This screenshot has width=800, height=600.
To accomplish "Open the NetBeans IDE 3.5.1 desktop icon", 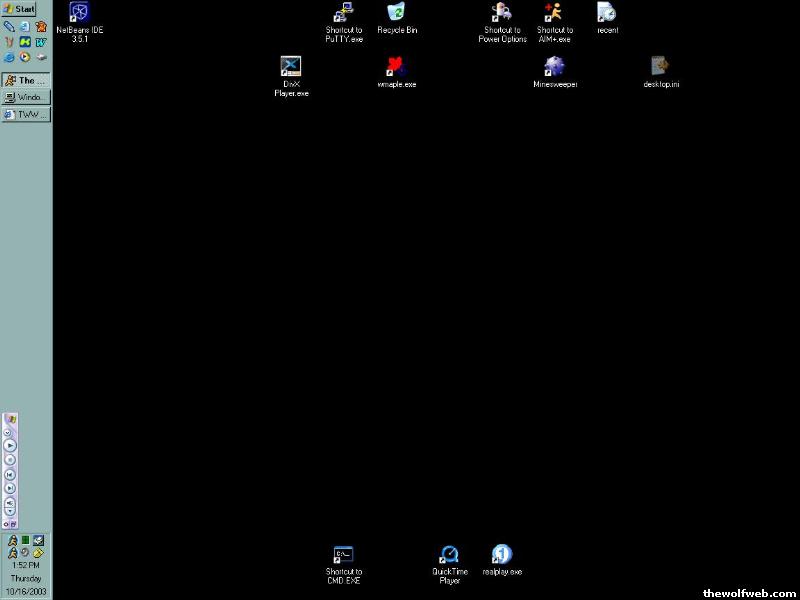I will pos(79,13).
